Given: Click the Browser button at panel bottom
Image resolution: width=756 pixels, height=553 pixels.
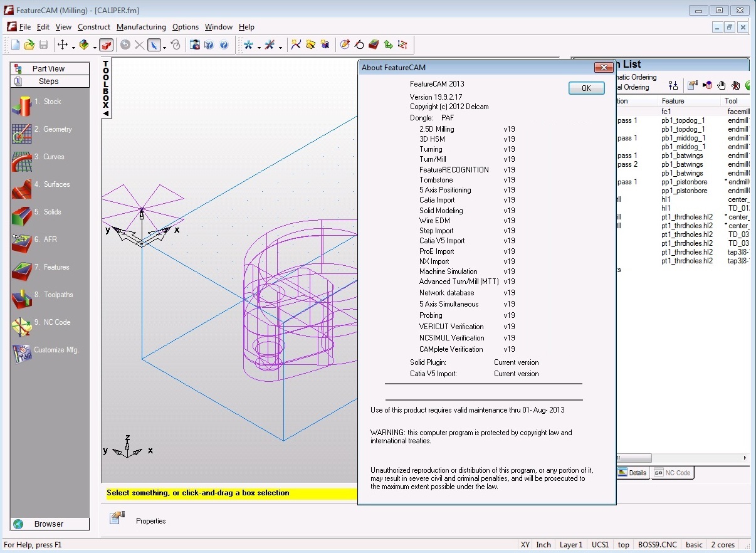Looking at the screenshot, I should [50, 524].
